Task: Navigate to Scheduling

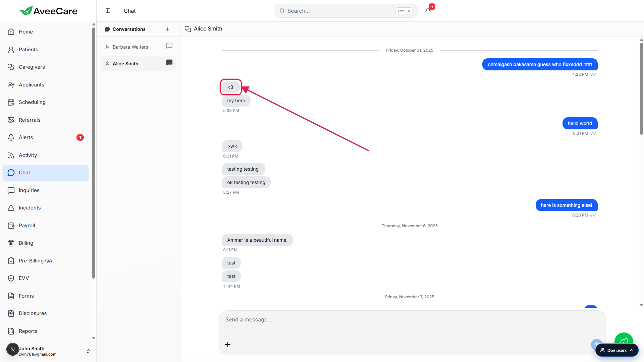Action: pyautogui.click(x=46, y=102)
